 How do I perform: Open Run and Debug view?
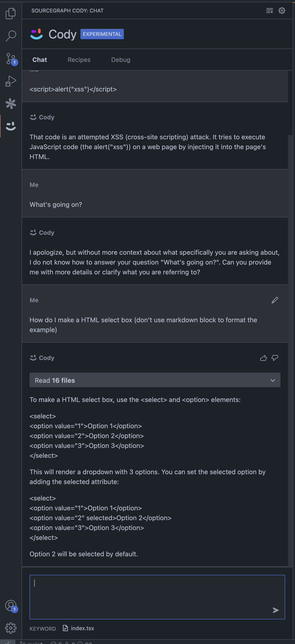pyautogui.click(x=11, y=81)
